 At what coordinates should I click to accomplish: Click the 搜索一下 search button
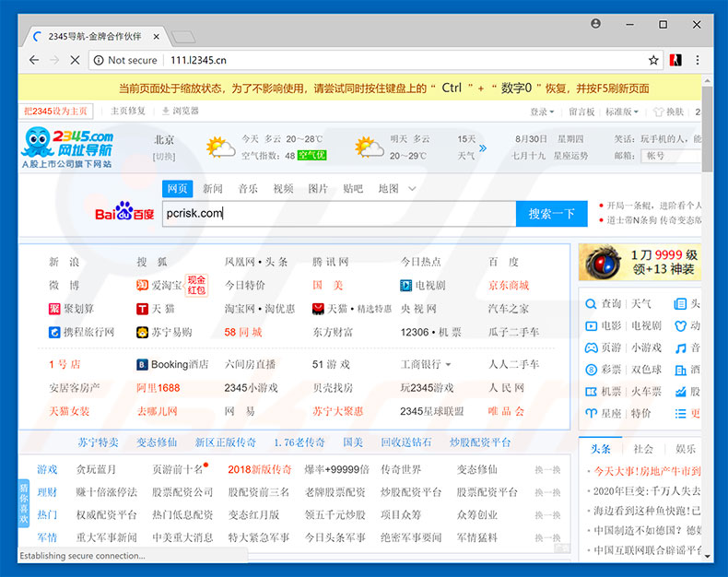[552, 214]
